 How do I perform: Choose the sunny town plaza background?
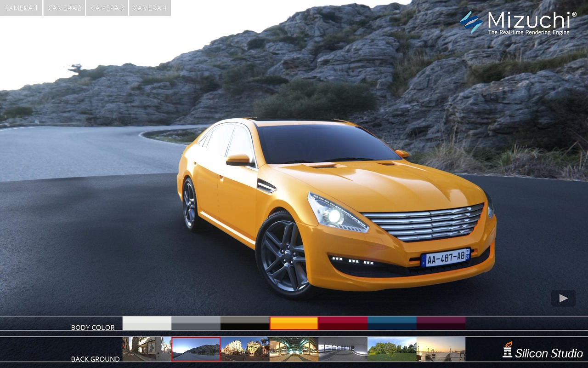coord(245,349)
